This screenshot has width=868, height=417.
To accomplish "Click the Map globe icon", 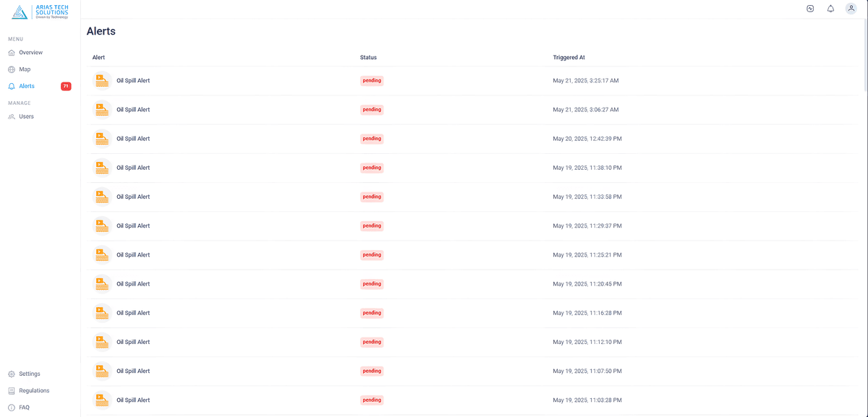I will pos(12,69).
